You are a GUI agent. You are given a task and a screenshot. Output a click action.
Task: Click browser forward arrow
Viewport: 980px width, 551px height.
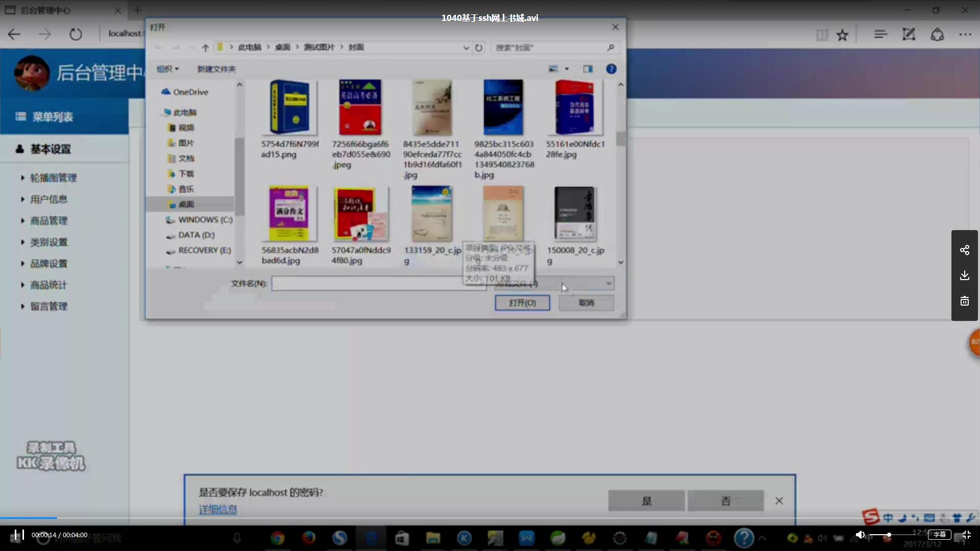45,34
